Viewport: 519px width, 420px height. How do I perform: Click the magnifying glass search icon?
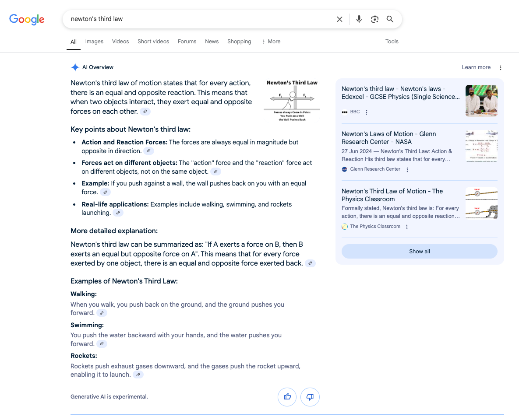[390, 19]
